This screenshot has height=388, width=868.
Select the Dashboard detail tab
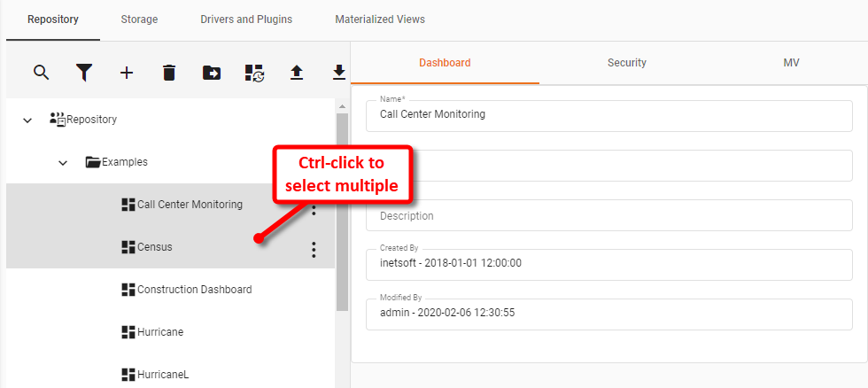(x=445, y=63)
